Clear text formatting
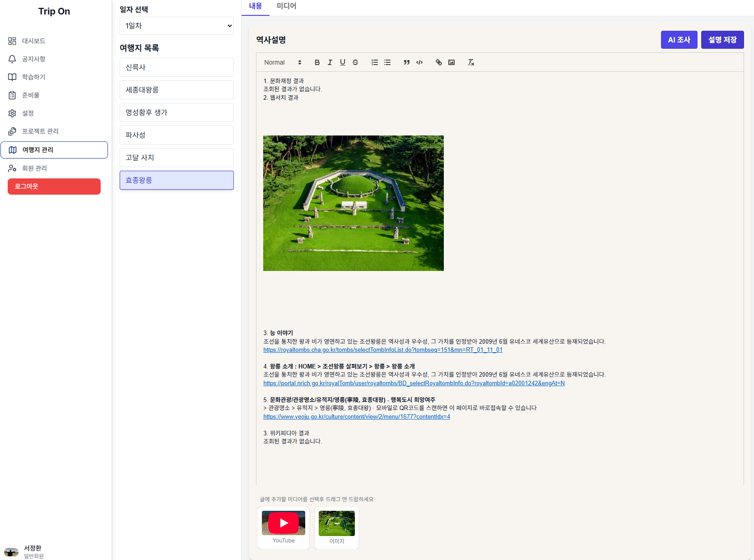Viewport: 754px width, 560px height. coord(471,62)
